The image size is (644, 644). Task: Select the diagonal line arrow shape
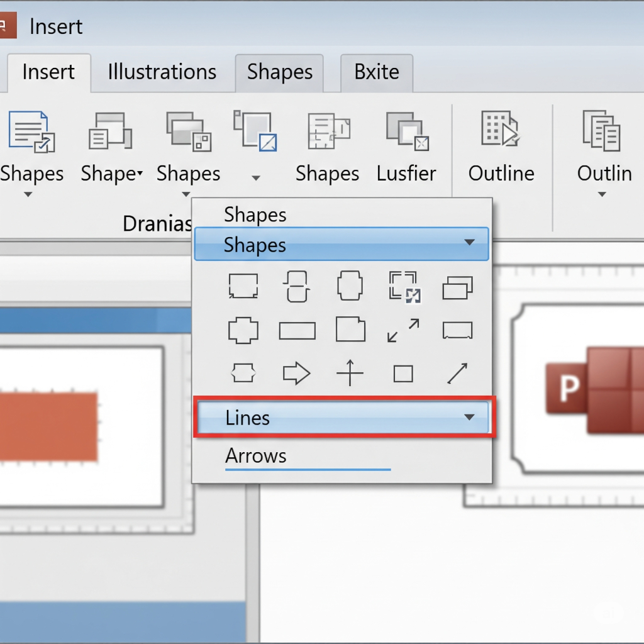pyautogui.click(x=457, y=374)
